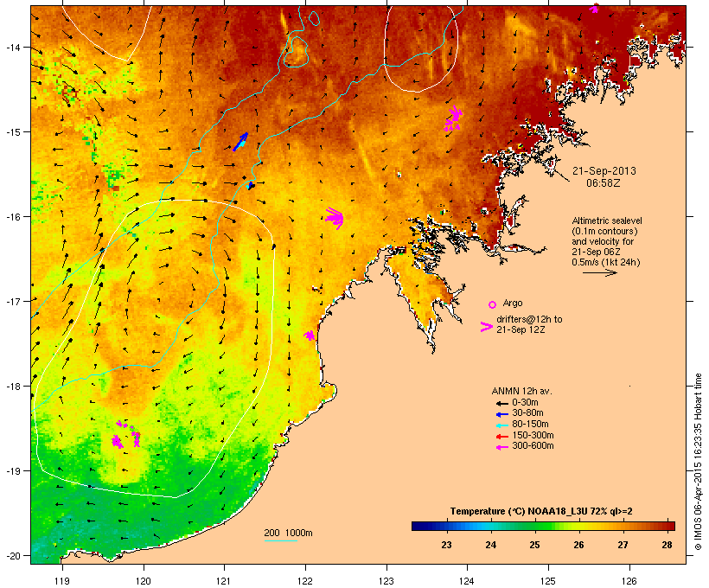Click the Argo legend label
709x588 pixels.
pyautogui.click(x=513, y=303)
